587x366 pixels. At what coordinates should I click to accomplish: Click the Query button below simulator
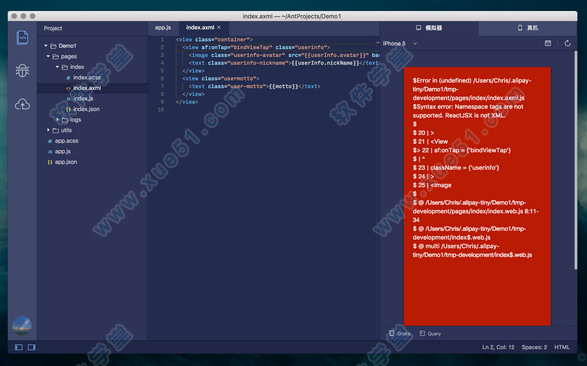[x=430, y=333]
